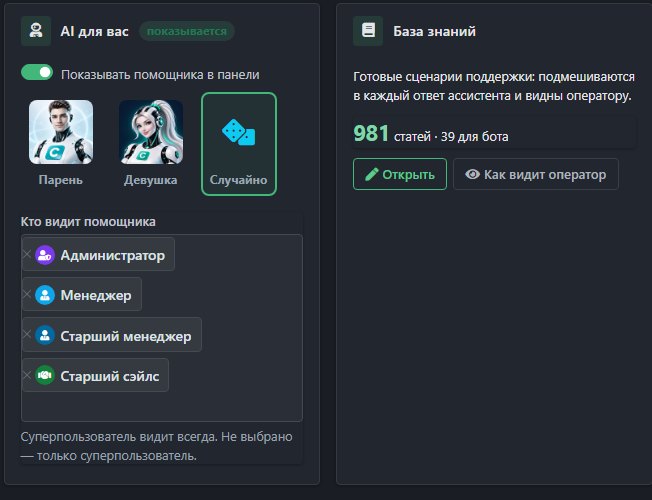The width and height of the screenshot is (652, 500).
Task: Click the blue Менеджер role icon
Action: tap(45, 295)
